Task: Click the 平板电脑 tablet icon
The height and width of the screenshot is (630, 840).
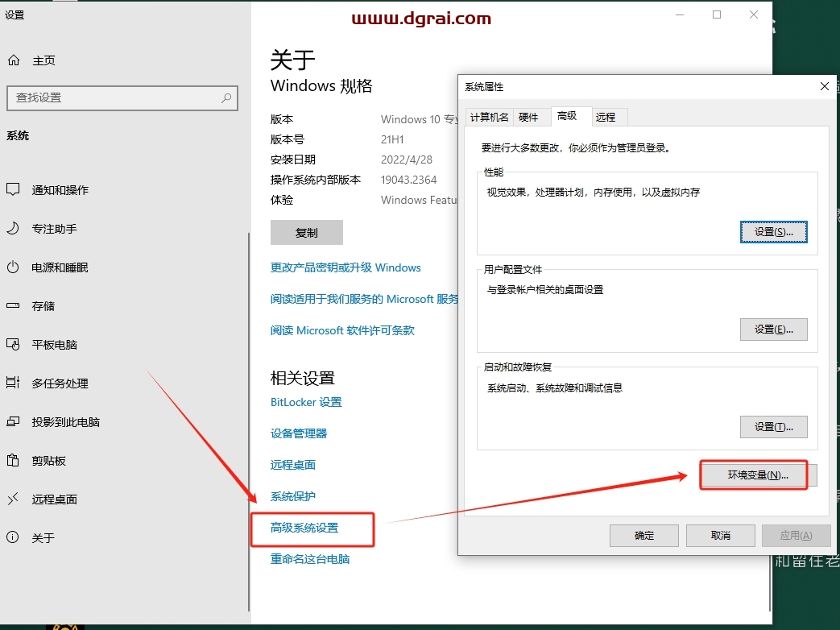Action: (13, 345)
